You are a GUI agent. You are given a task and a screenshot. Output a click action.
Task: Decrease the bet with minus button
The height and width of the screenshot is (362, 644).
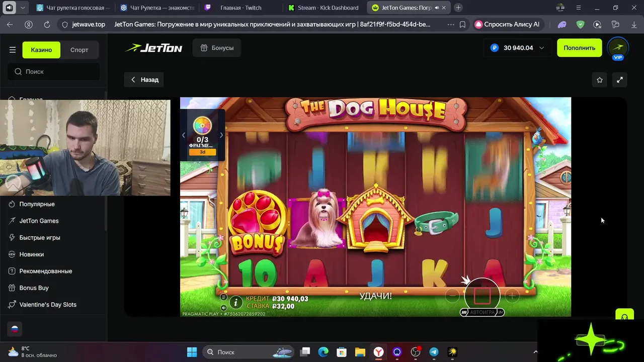(452, 296)
